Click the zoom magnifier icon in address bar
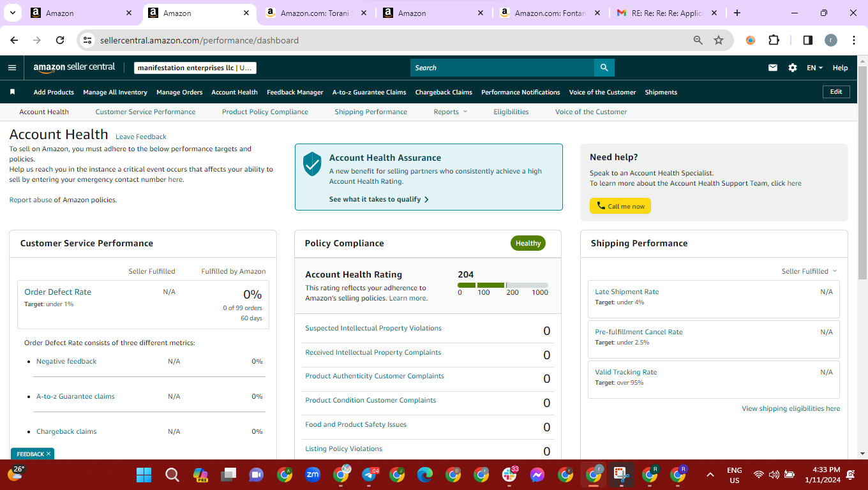 coord(698,40)
